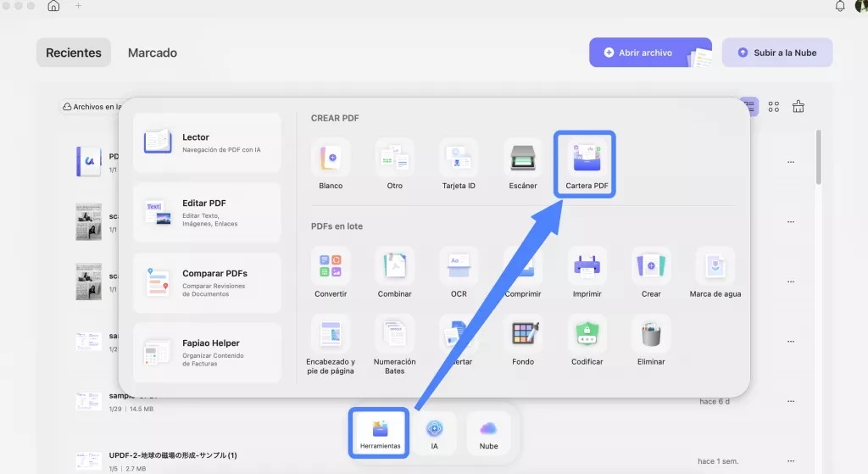Open the Blanco create PDF tool

point(331,165)
